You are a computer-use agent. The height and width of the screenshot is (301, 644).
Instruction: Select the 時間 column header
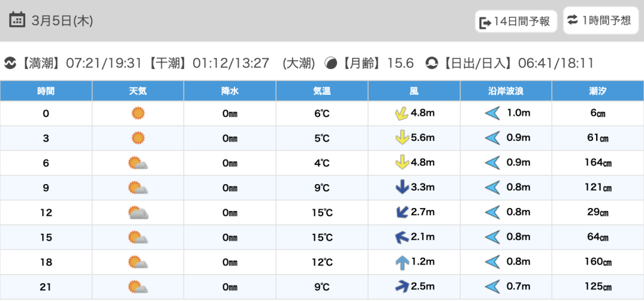point(46,91)
